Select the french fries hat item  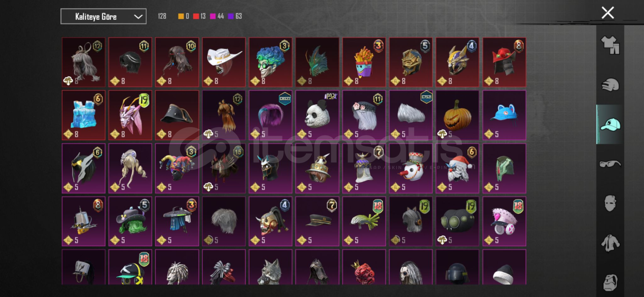point(364,62)
